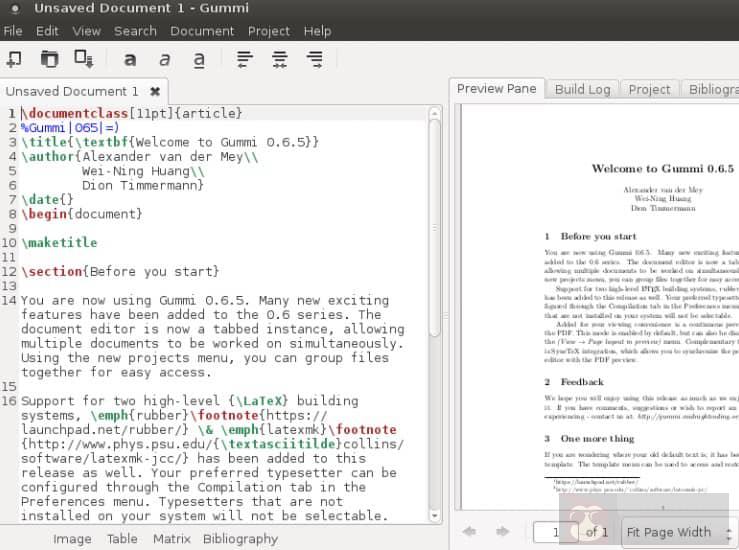The image size is (739, 550).
Task: Click the %Gummi|065|=) comment line
Action: [70, 128]
